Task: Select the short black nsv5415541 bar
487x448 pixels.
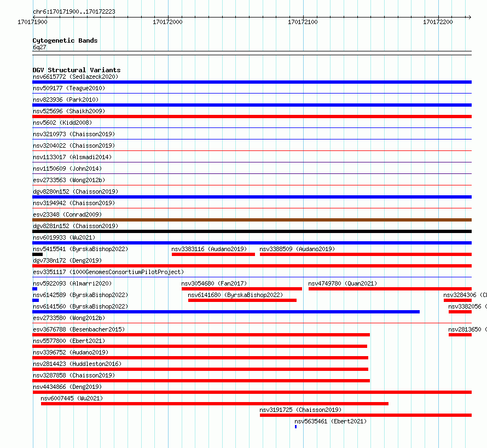Action: tap(38, 254)
